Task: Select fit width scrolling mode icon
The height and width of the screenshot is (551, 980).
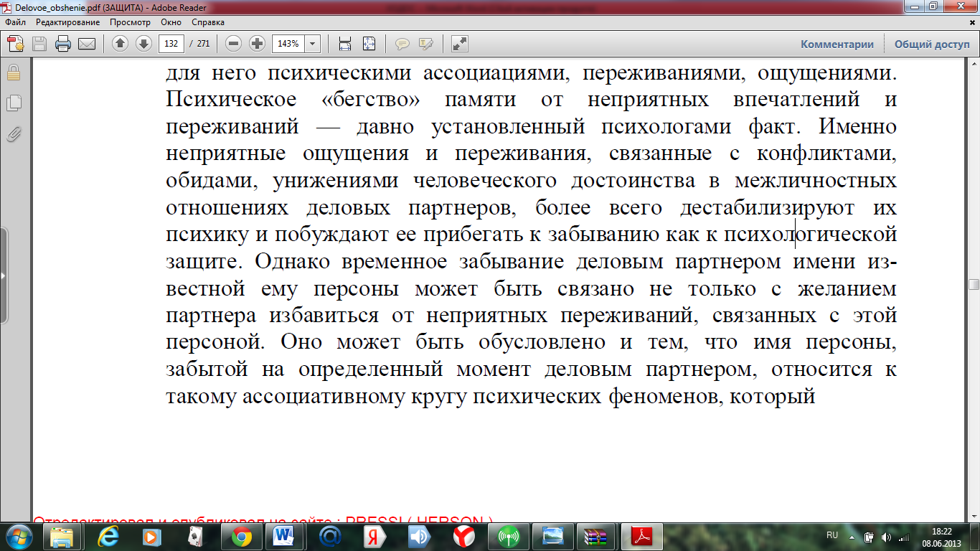Action: point(345,44)
